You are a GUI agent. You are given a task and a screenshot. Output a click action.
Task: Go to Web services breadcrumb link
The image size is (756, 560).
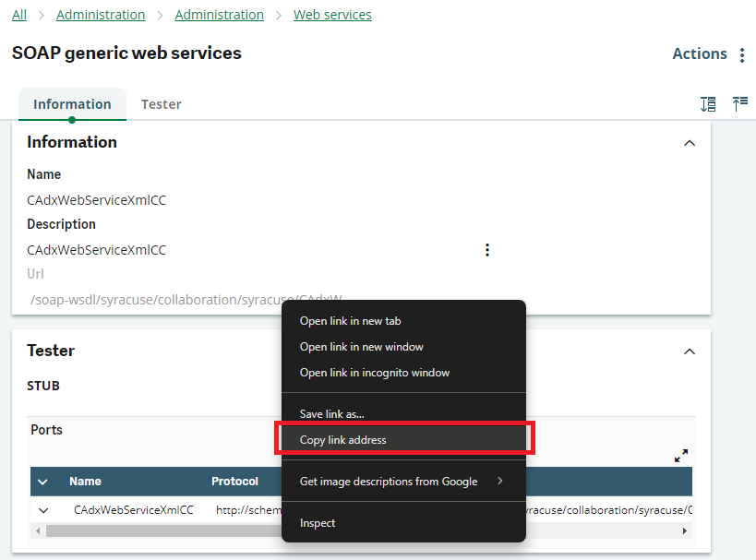click(332, 15)
